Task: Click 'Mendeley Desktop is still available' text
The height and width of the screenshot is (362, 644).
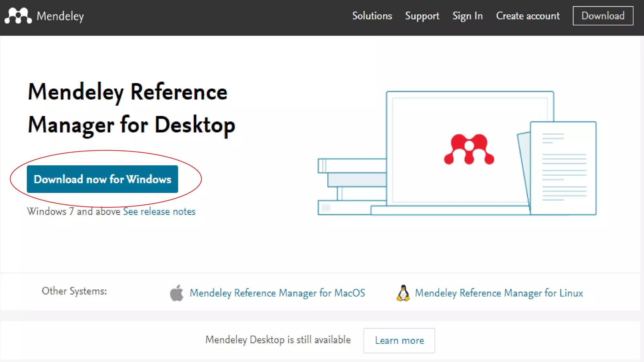Action: (278, 340)
